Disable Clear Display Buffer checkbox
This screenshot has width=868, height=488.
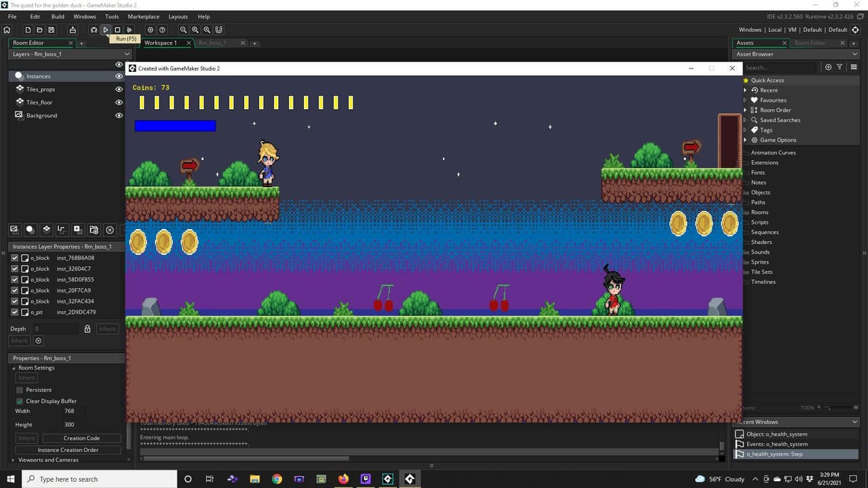coord(20,401)
